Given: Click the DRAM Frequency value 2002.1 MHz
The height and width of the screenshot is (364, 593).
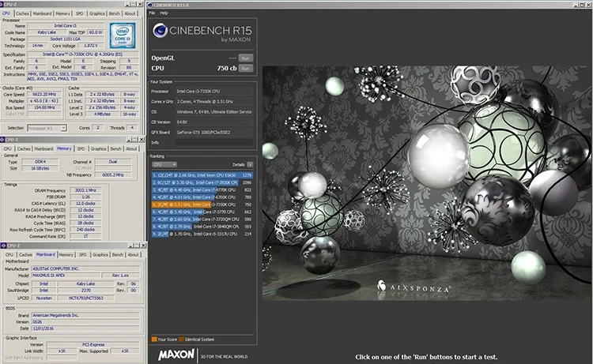Looking at the screenshot, I should click(85, 190).
